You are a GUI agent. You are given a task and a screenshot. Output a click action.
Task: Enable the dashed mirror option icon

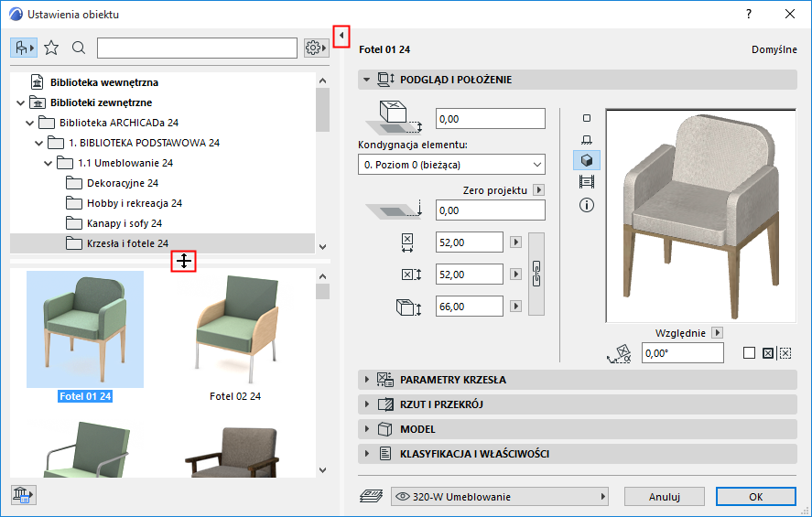pyautogui.click(x=785, y=353)
